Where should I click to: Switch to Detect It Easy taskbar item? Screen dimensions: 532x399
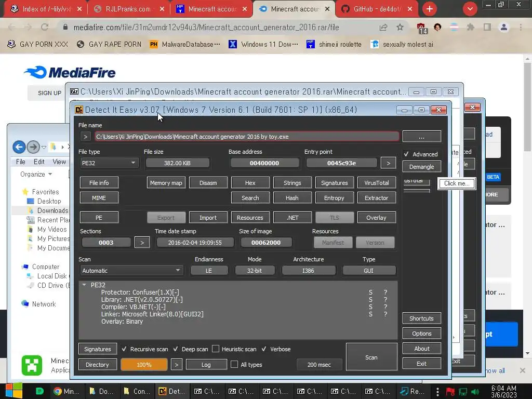pyautogui.click(x=171, y=391)
